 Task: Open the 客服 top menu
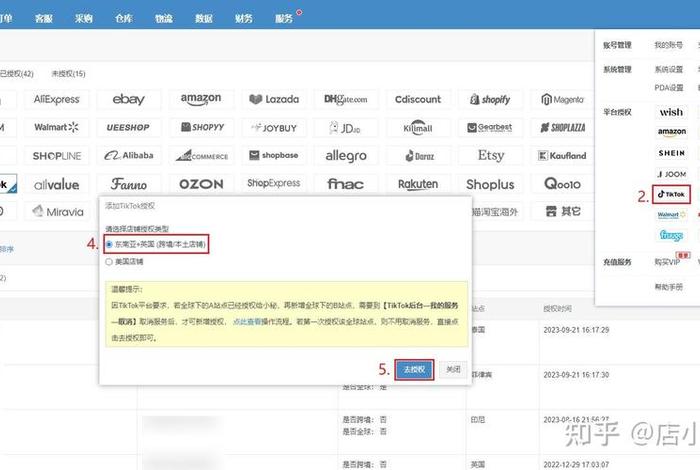point(44,18)
